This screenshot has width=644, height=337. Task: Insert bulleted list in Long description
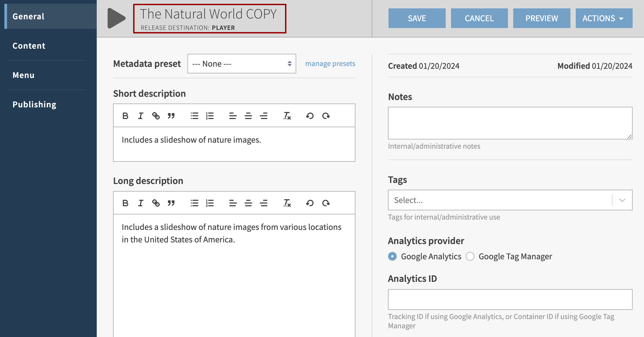pos(194,203)
